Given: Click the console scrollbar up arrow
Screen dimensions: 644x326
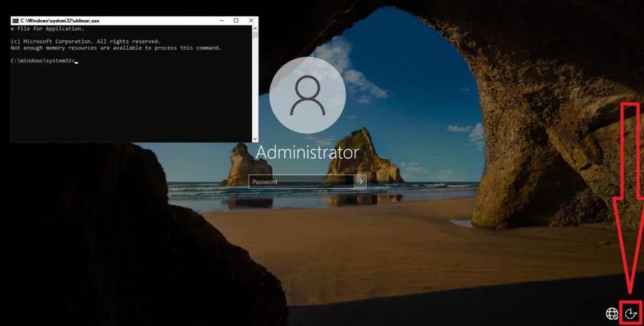Looking at the screenshot, I should [255, 28].
